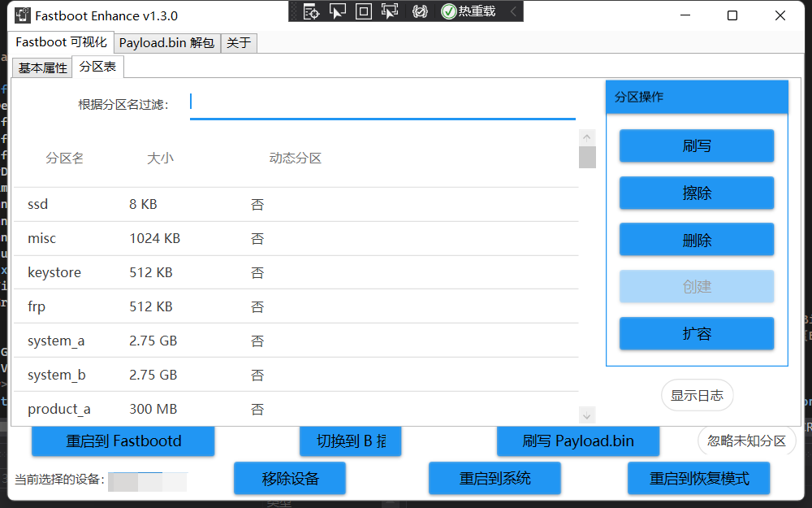Select the frp partition row
This screenshot has width=812, height=508.
[296, 306]
